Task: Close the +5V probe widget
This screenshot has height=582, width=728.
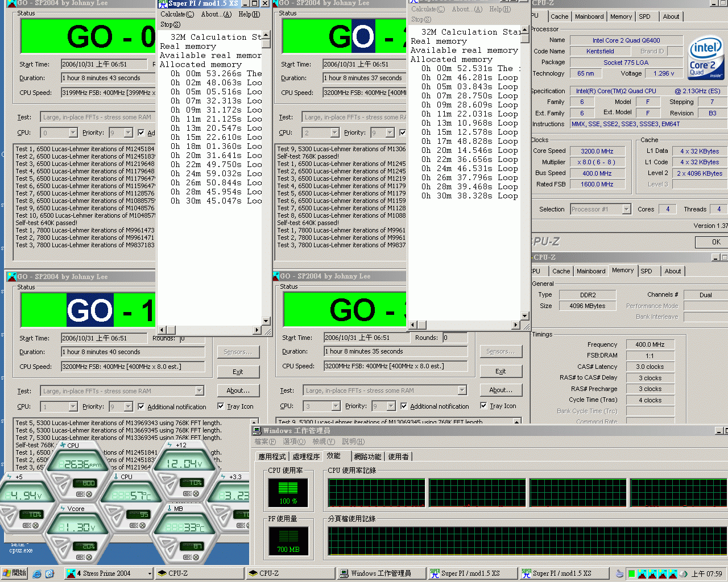Action: point(35,525)
